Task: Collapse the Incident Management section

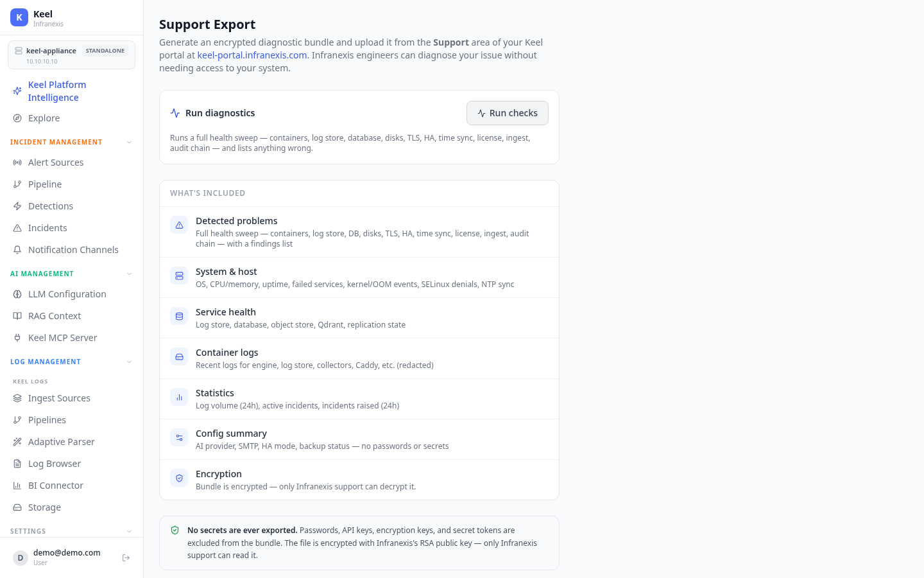Action: 130,142
